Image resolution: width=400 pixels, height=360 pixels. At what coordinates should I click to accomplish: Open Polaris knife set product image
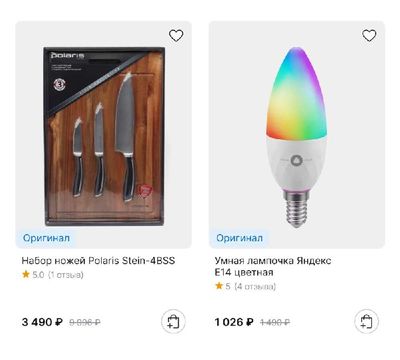click(104, 136)
